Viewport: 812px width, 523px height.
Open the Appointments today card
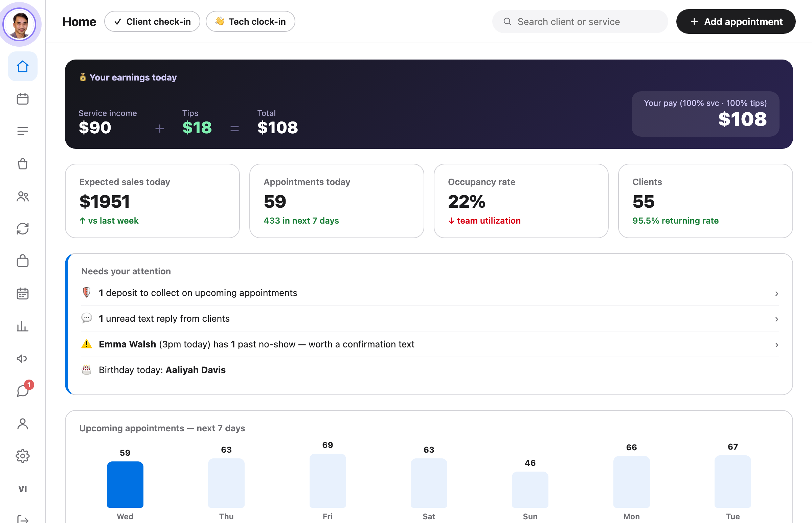[x=337, y=201]
